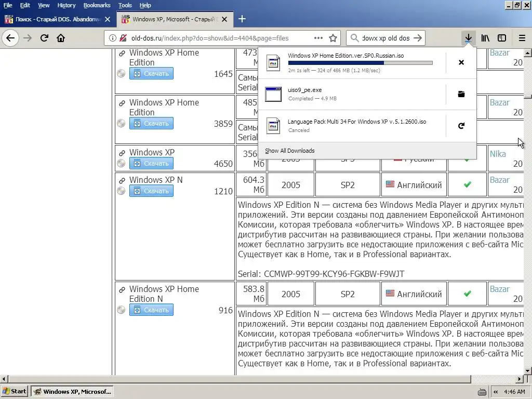Screen dimensions: 532x399
Task: Close the Поиск - Старый DOS tab
Action: coord(108,19)
